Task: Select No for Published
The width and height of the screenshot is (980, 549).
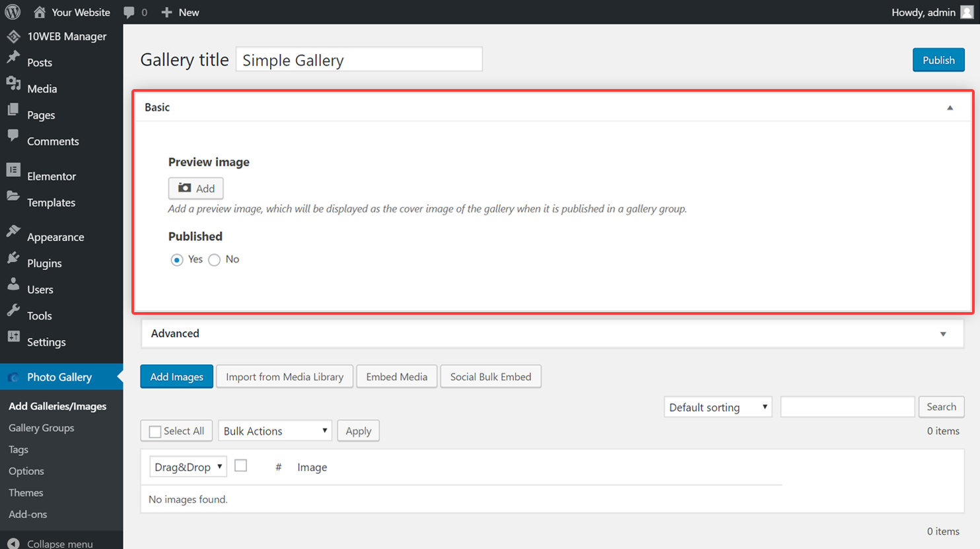Action: 214,260
